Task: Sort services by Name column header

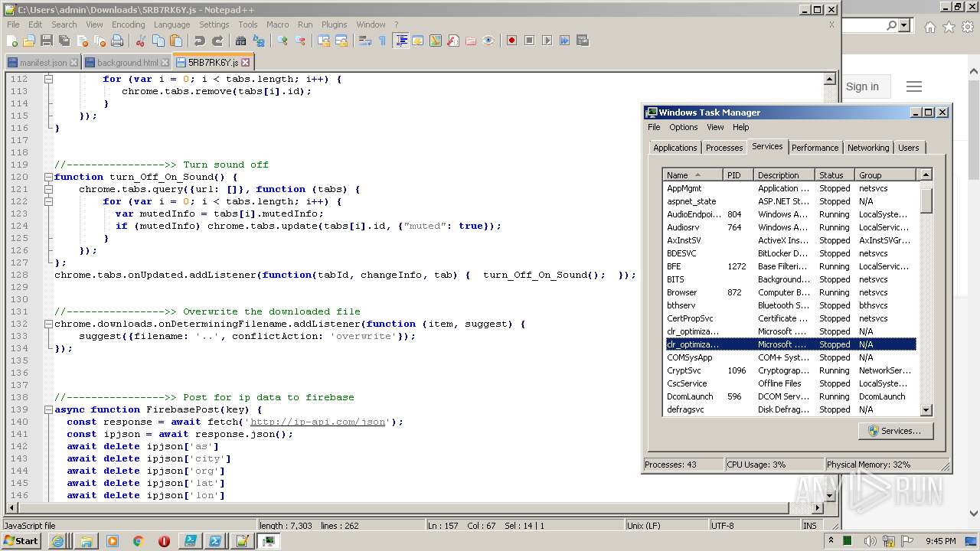Action: 693,175
